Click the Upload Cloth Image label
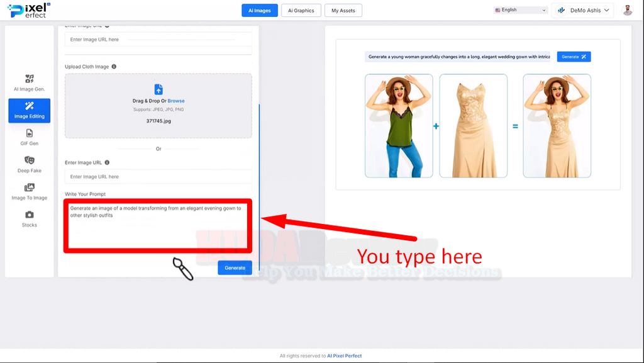Viewport: 644px width, 363px height. pyautogui.click(x=87, y=67)
